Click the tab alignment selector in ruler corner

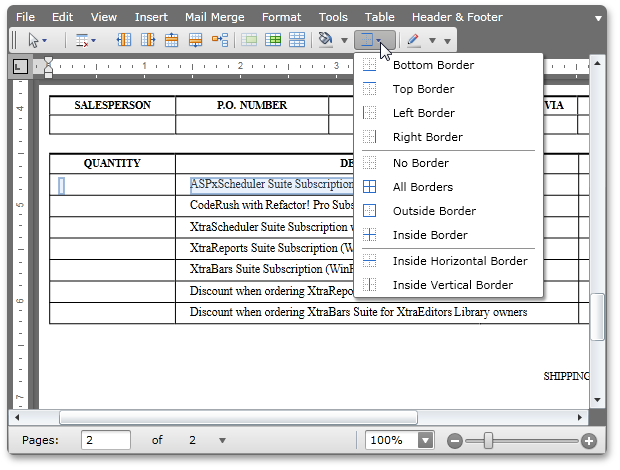pos(19,66)
